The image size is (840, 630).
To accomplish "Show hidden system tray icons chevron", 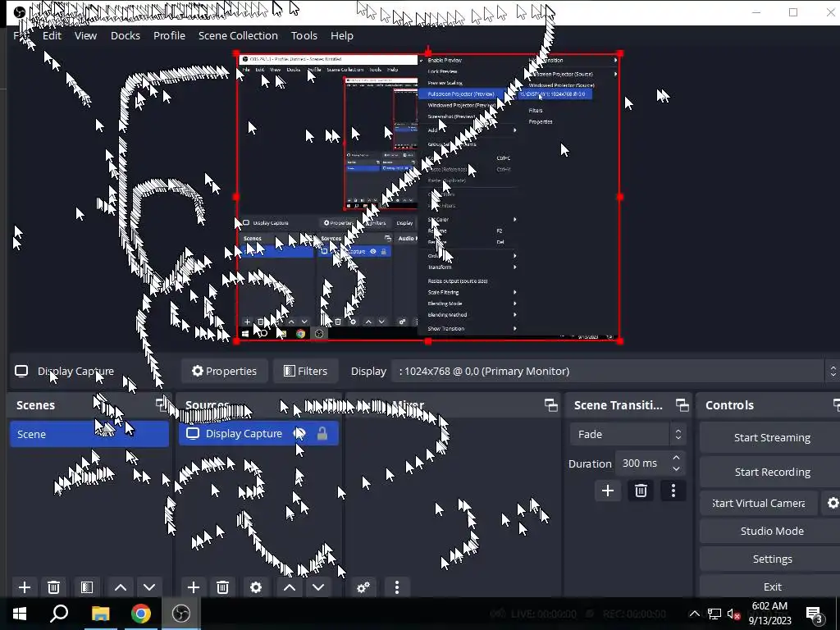I will (694, 614).
